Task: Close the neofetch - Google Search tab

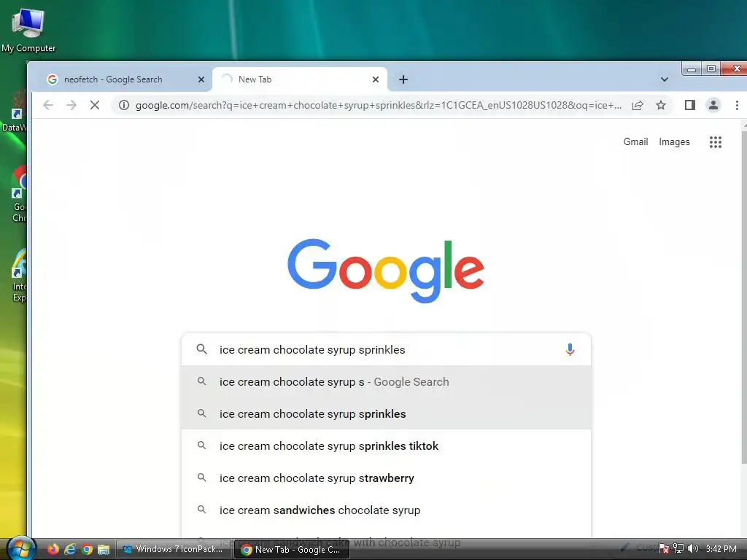Action: [x=201, y=79]
